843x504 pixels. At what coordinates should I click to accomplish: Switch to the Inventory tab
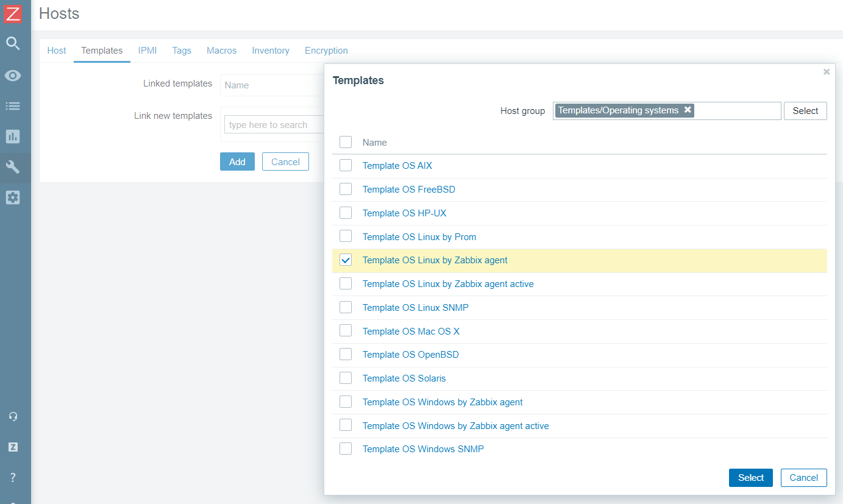[x=271, y=51]
